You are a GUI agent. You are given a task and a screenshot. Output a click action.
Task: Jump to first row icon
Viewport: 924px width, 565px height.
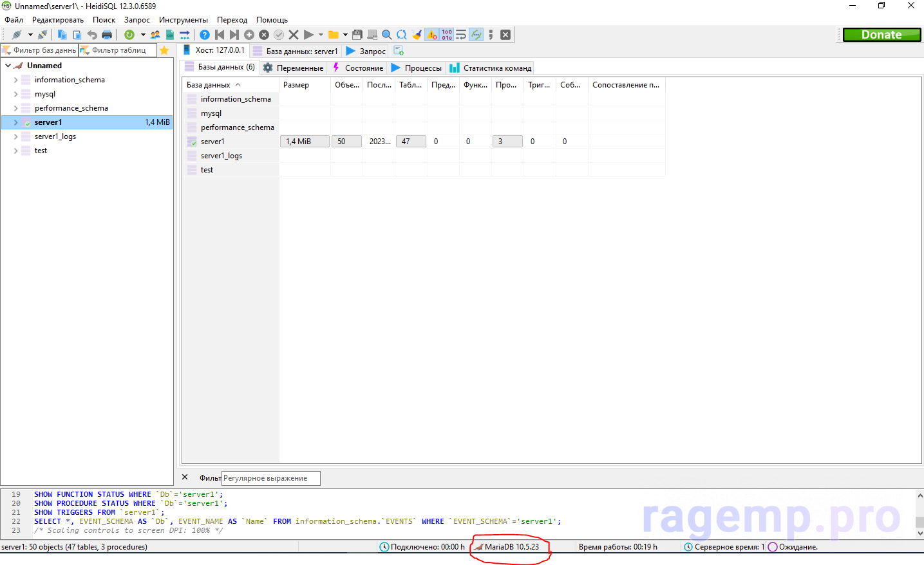220,35
